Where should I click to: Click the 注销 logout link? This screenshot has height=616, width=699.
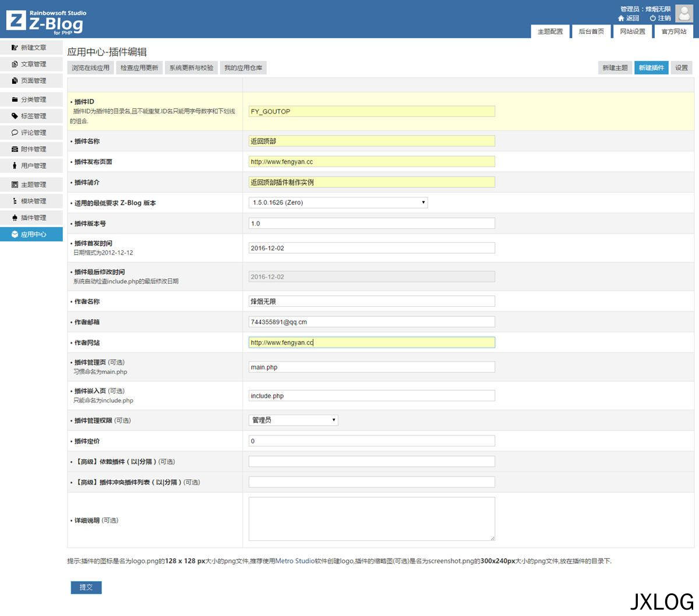[664, 18]
